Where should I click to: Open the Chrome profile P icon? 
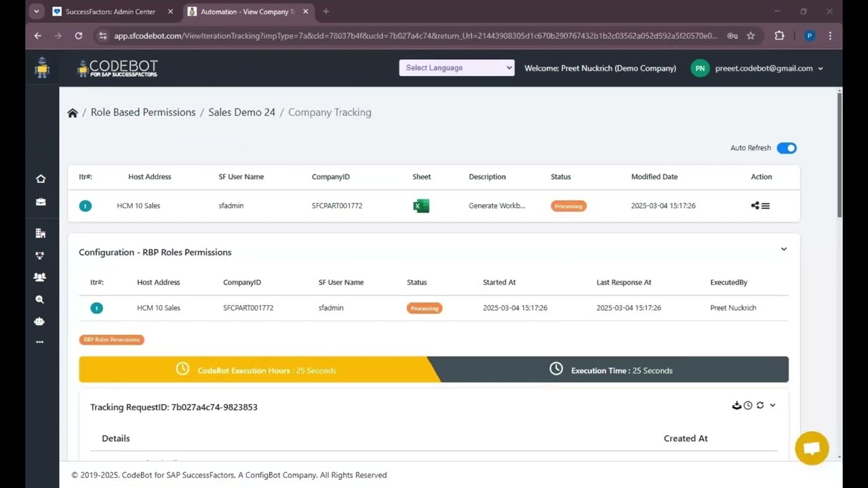tap(810, 36)
